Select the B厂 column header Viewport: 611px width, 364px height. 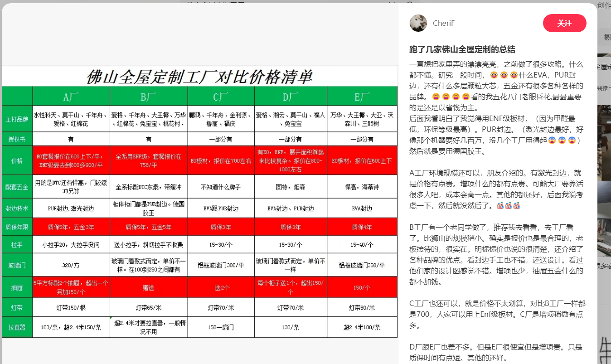[x=149, y=96]
